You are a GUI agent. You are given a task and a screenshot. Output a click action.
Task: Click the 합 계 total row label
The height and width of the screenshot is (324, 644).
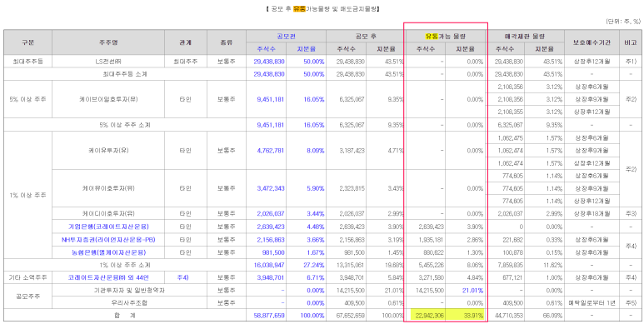pyautogui.click(x=125, y=316)
